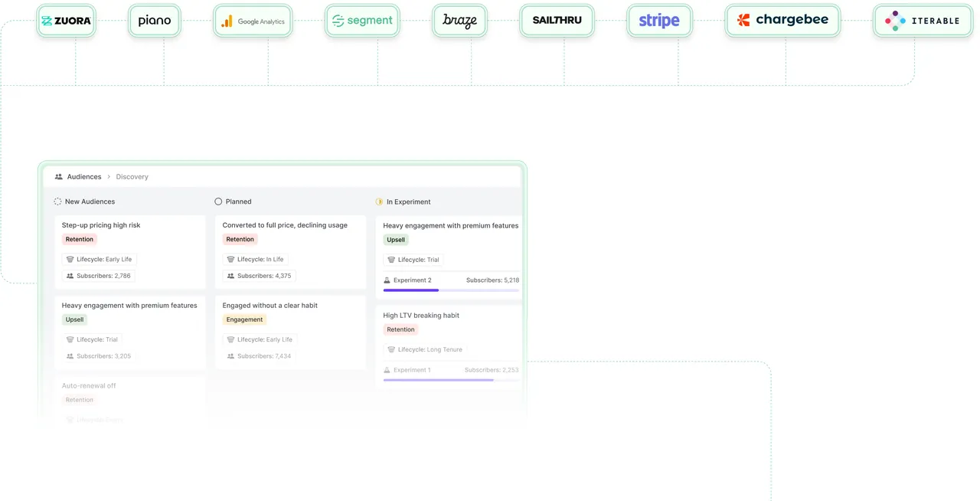Click the Iterable integration logo
This screenshot has width=980, height=501.
click(x=923, y=21)
